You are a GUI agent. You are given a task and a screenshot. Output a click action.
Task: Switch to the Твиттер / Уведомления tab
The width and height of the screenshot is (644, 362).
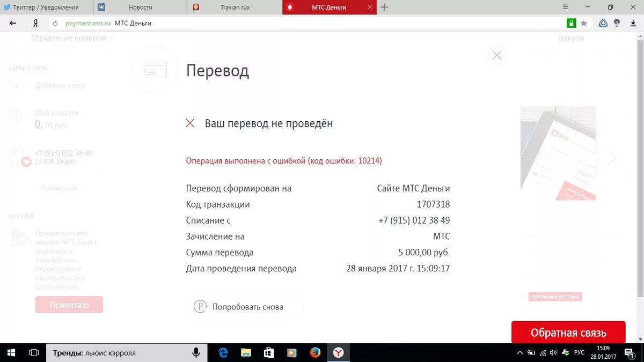coord(47,7)
